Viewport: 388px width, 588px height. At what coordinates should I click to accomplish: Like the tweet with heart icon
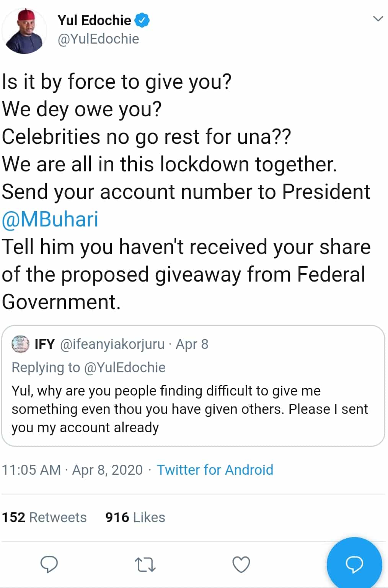pos(241,565)
